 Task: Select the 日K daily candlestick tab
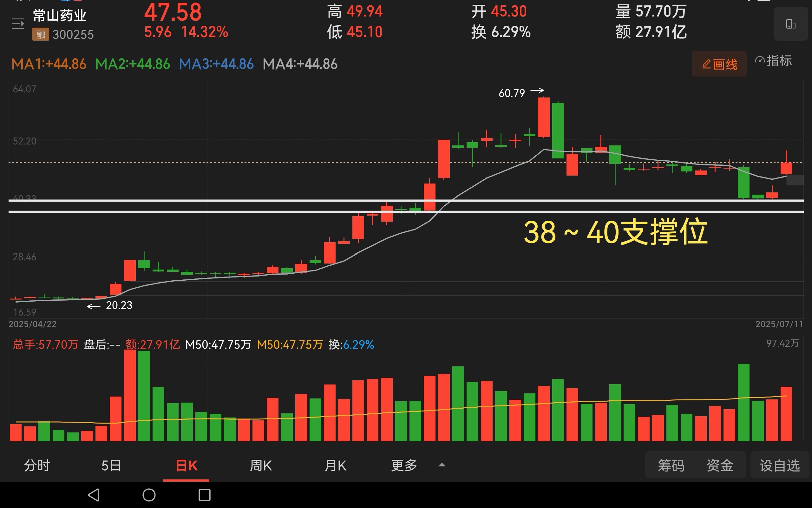pos(187,466)
